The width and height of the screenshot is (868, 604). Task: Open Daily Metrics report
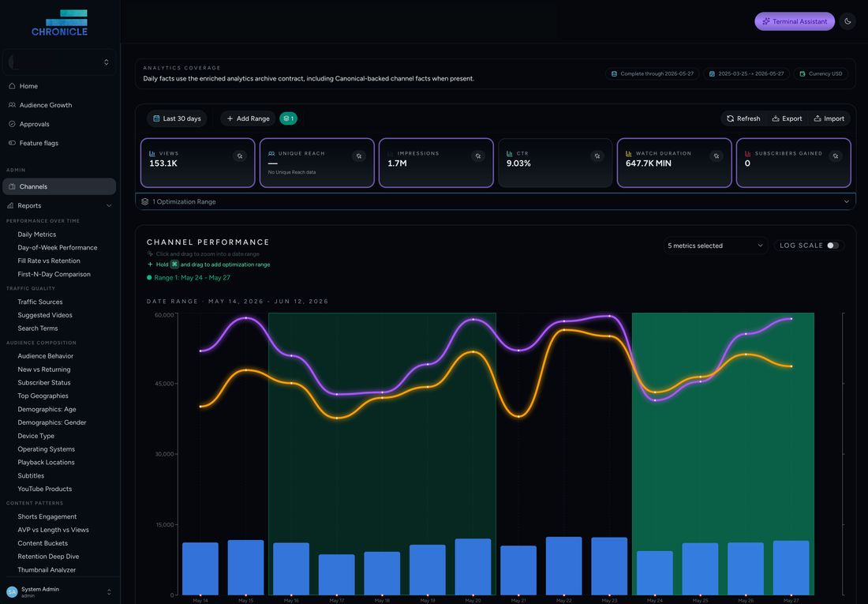tap(36, 234)
